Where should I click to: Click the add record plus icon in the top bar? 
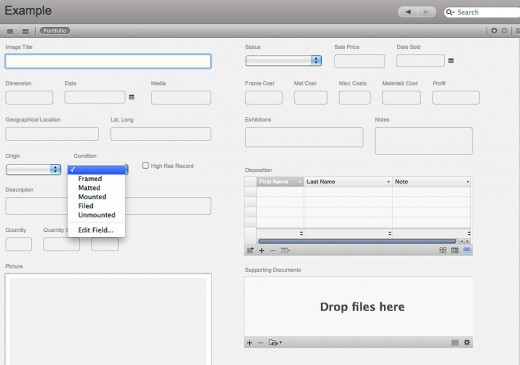[x=494, y=31]
